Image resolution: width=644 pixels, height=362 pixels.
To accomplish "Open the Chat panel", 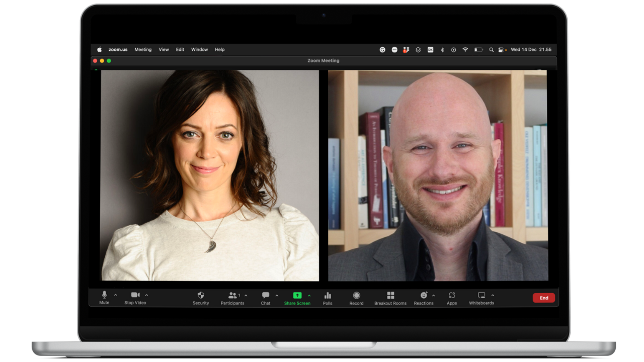I will click(266, 296).
